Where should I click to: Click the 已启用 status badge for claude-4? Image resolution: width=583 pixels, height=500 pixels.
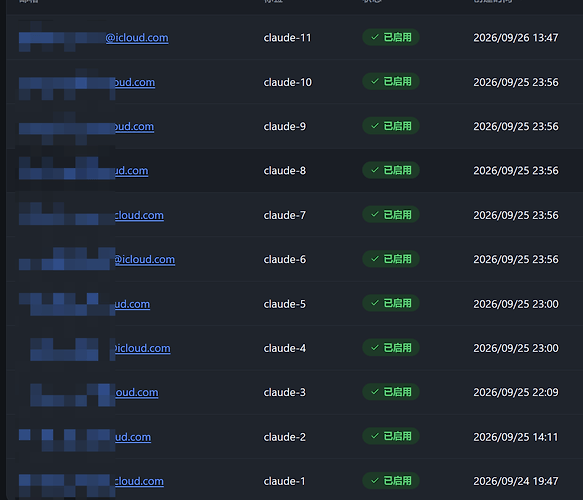click(x=391, y=348)
